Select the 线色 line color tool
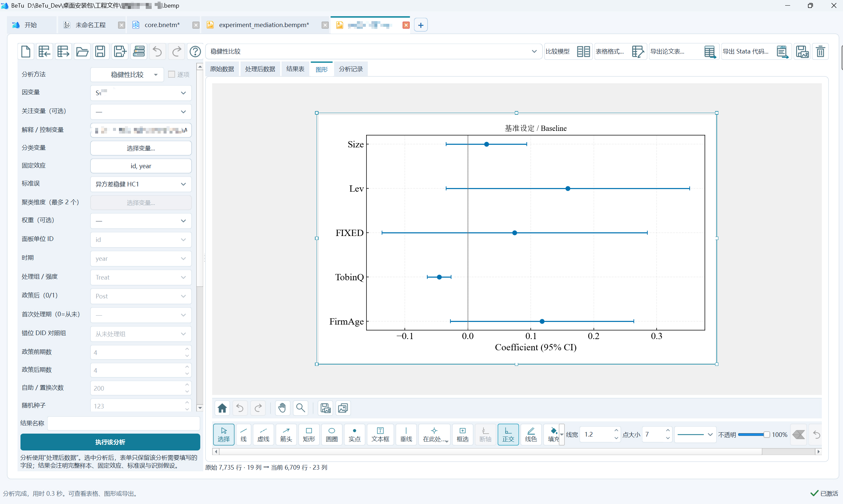843x504 pixels. (x=531, y=434)
